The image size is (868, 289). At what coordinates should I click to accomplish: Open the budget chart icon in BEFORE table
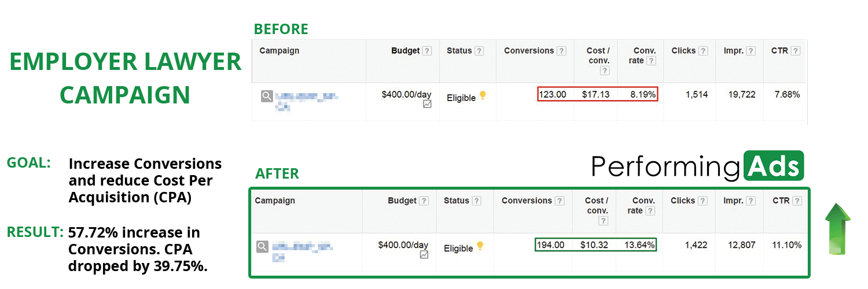427,104
